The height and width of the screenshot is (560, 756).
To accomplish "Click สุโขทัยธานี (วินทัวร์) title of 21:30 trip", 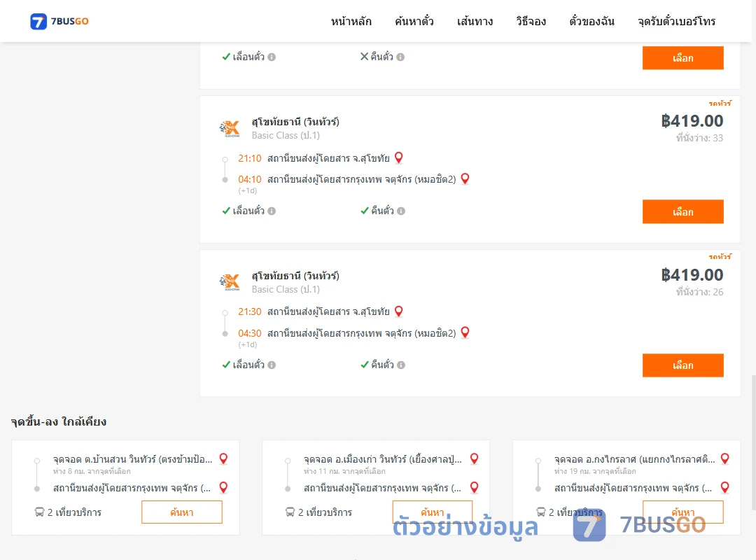I will pyautogui.click(x=295, y=276).
